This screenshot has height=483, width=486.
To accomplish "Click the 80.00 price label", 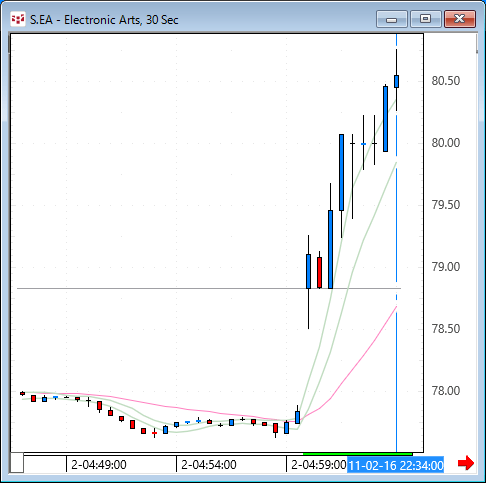I will pos(446,143).
